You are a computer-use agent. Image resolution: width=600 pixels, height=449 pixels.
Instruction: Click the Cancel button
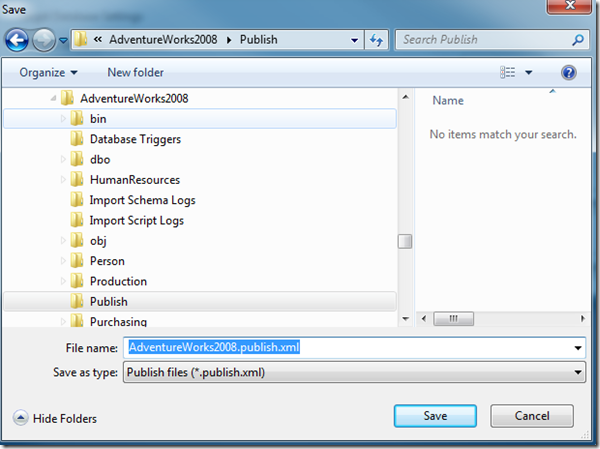tap(532, 416)
